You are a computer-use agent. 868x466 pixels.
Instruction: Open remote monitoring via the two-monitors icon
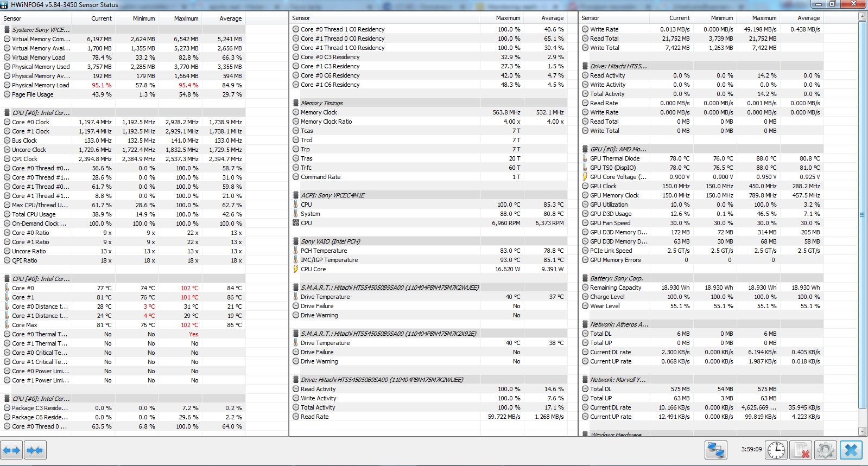click(x=716, y=450)
